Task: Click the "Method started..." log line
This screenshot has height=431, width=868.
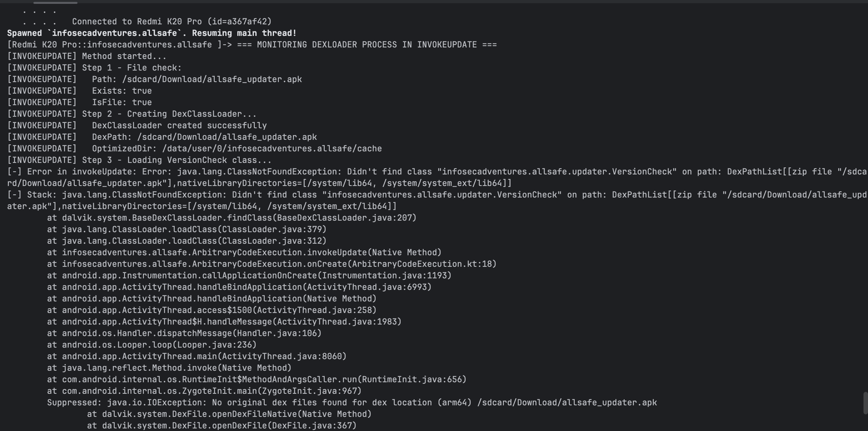Action: click(x=124, y=56)
